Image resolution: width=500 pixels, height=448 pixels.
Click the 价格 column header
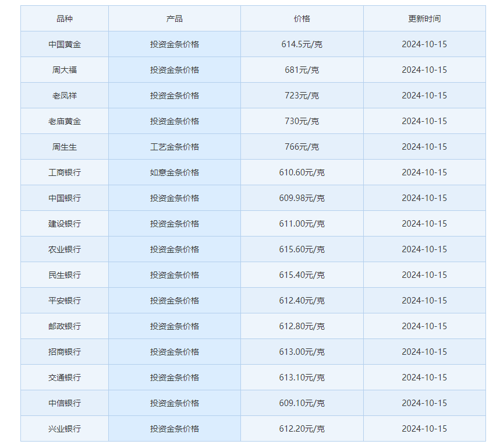pos(302,19)
